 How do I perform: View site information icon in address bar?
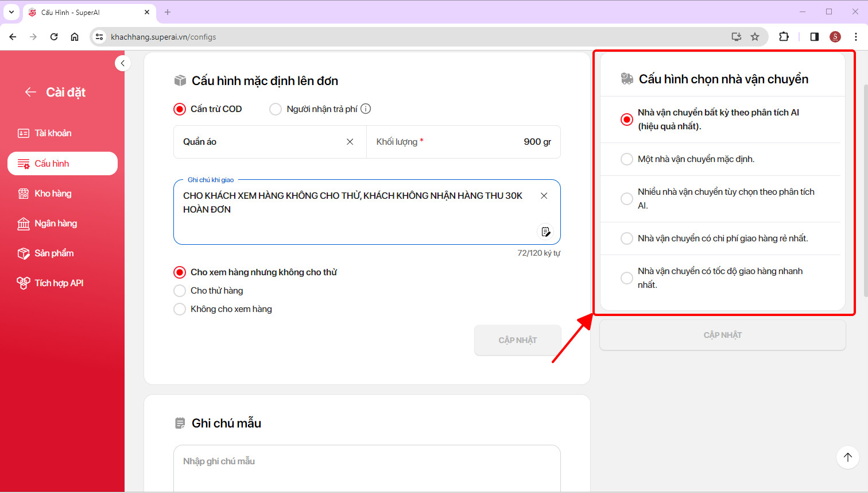pos(99,37)
